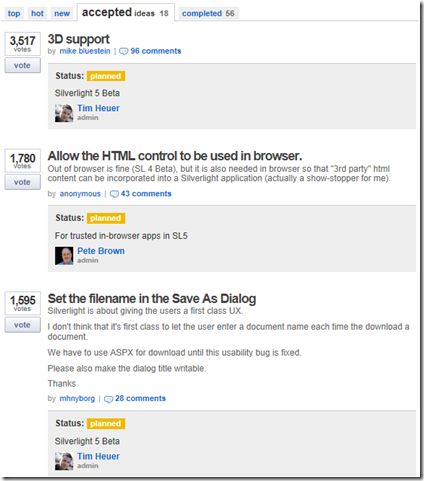424x481 pixels.
Task: Click the Pete Brown admin name link
Action: tap(101, 251)
